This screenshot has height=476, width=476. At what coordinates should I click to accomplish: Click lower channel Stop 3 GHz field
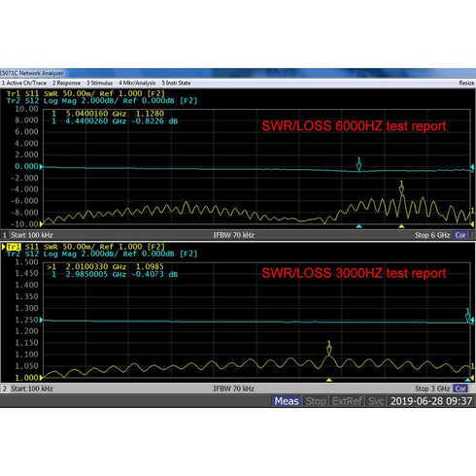point(432,389)
